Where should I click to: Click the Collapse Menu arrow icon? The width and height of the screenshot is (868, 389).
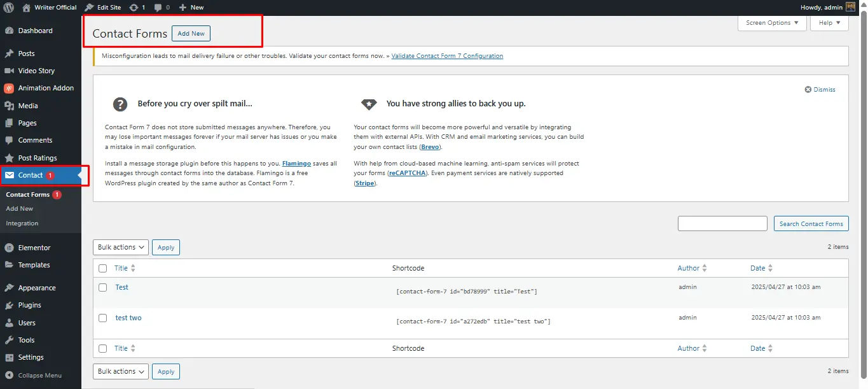click(9, 376)
